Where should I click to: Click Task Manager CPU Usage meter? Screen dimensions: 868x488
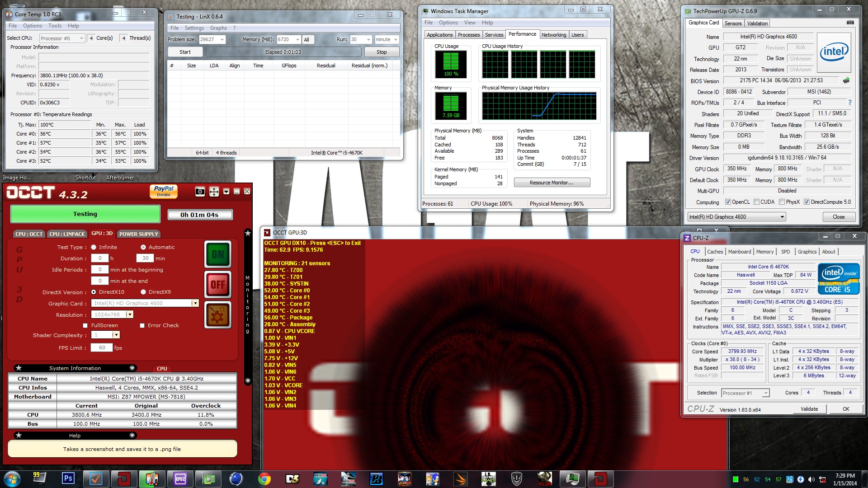click(451, 64)
